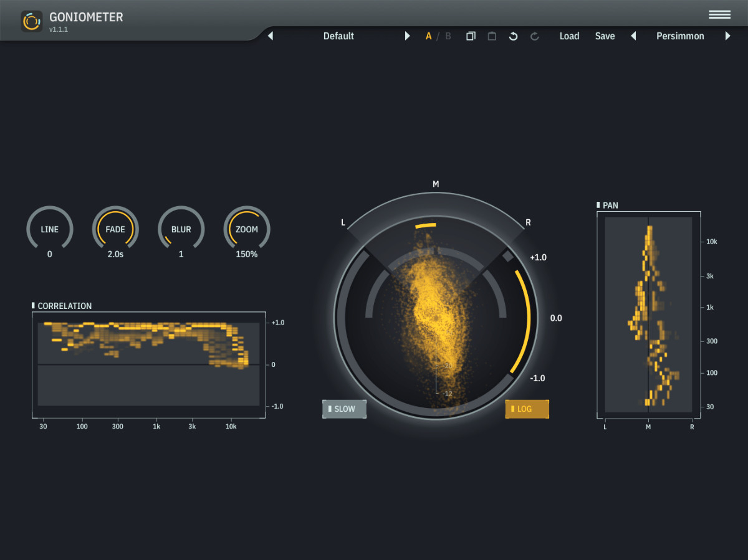Click the BLUR value 1
This screenshot has width=748, height=560.
181,254
